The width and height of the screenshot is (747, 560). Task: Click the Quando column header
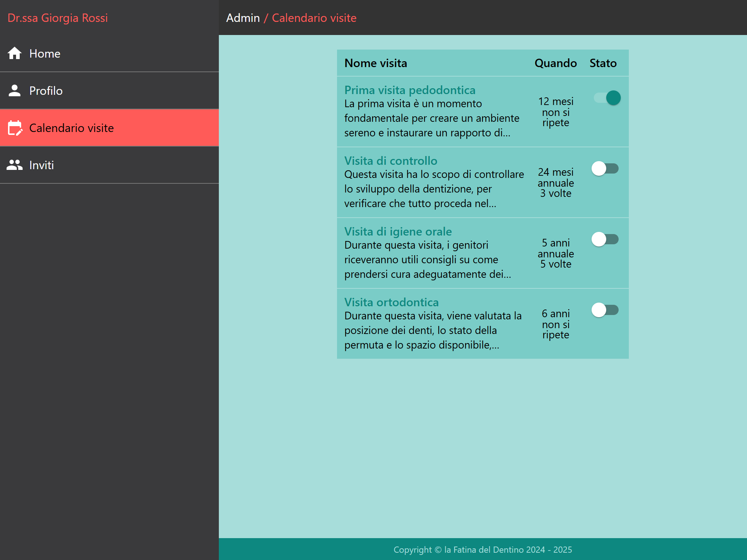point(556,63)
